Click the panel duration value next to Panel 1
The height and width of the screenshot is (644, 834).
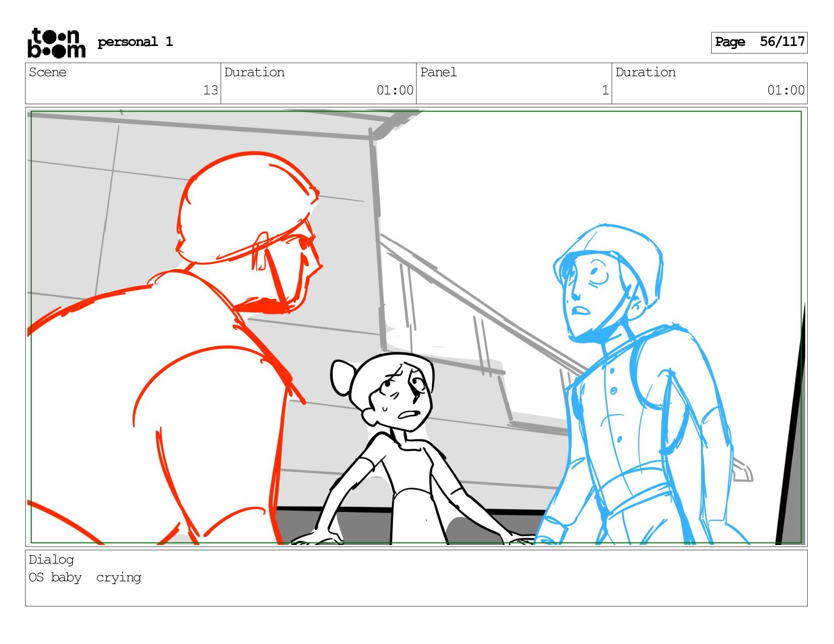[x=786, y=90]
